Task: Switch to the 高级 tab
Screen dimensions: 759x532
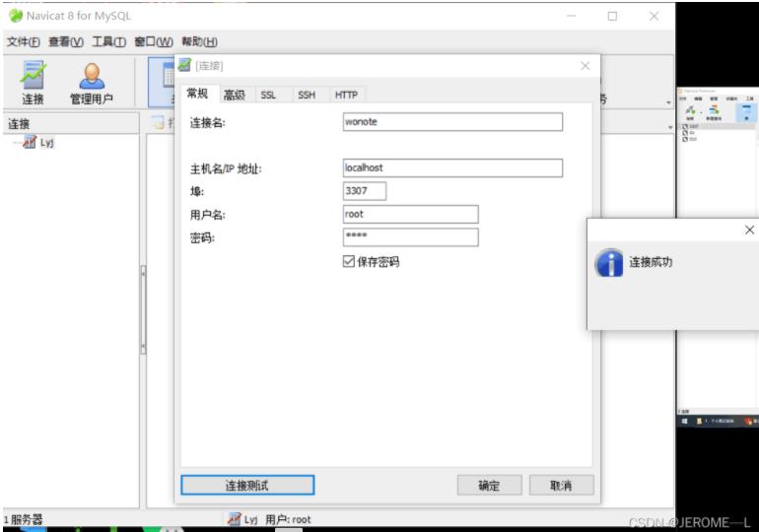Action: pos(234,95)
